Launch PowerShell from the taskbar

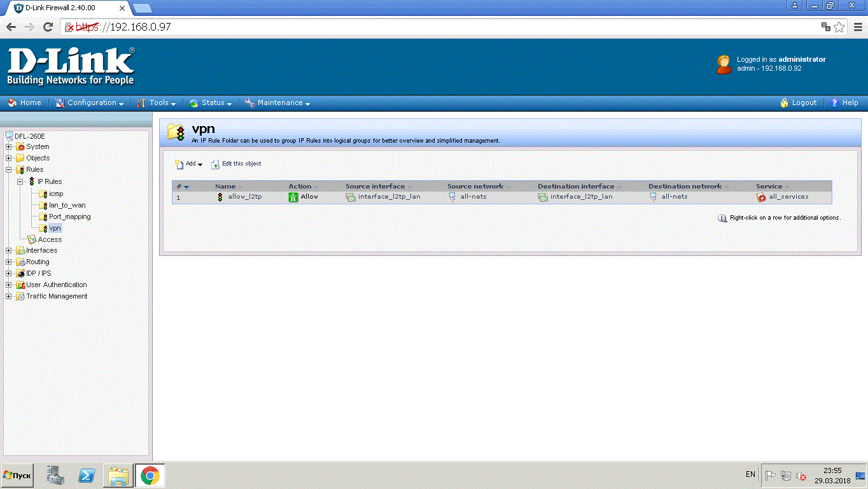point(87,476)
